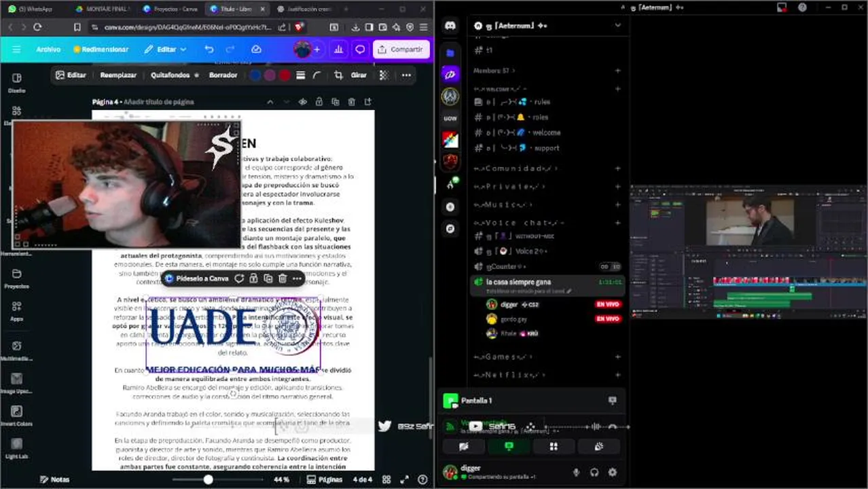Viewport: 868px width, 489px height.
Task: Pick the purple color swatch
Action: pos(270,75)
